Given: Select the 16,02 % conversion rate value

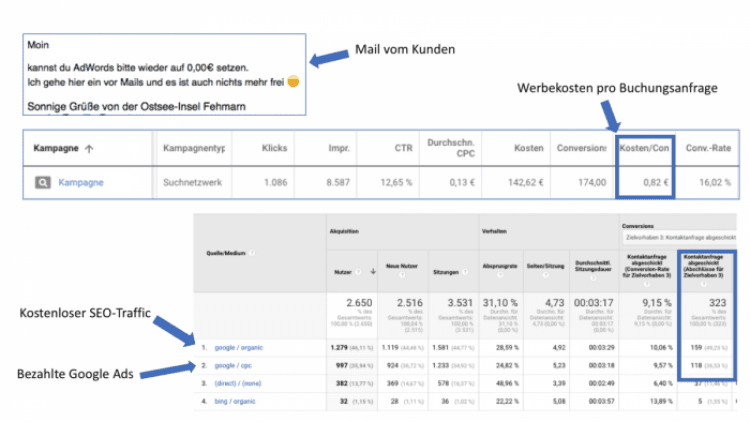Looking at the screenshot, I should (715, 182).
